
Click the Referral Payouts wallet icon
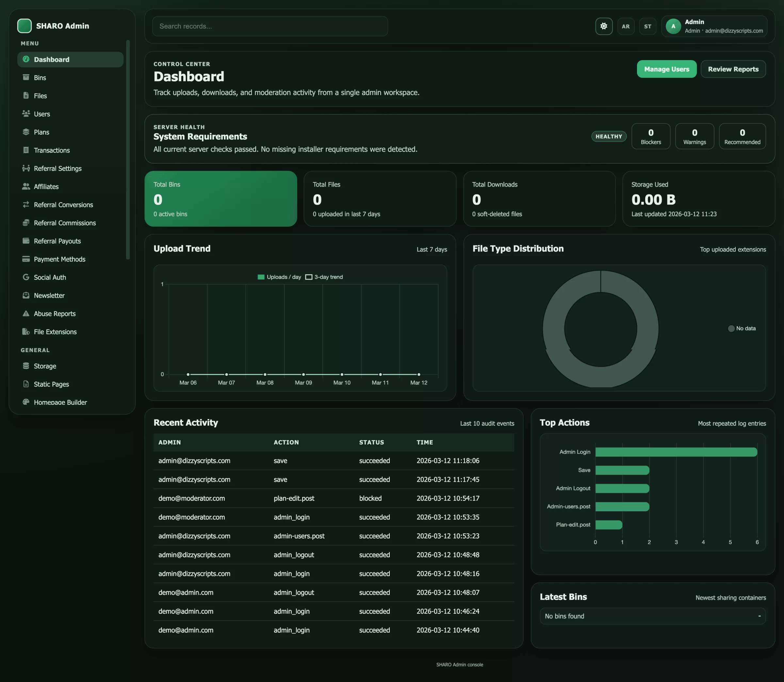coord(26,240)
